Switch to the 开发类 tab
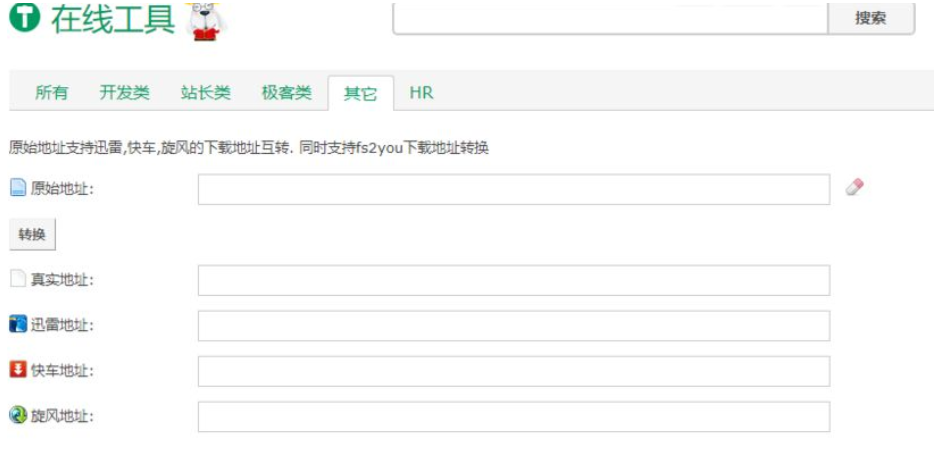The width and height of the screenshot is (935, 454). point(125,93)
